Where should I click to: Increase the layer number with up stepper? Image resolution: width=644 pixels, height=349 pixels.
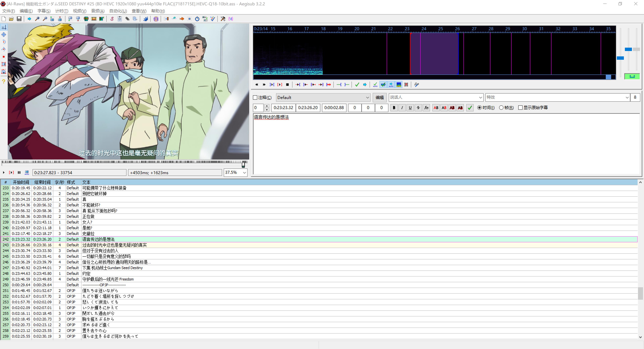(267, 106)
